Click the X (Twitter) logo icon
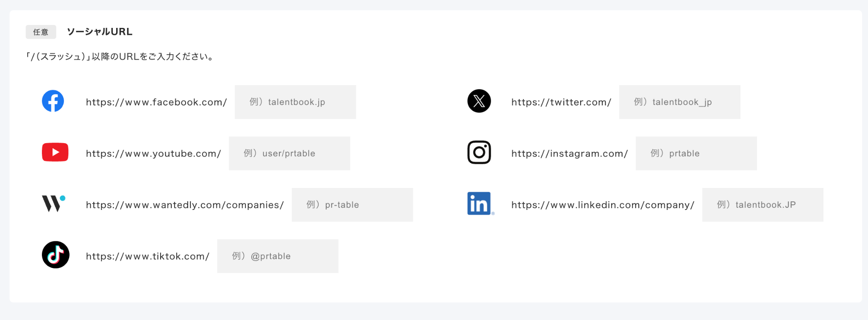The height and width of the screenshot is (320, 868). 479,101
